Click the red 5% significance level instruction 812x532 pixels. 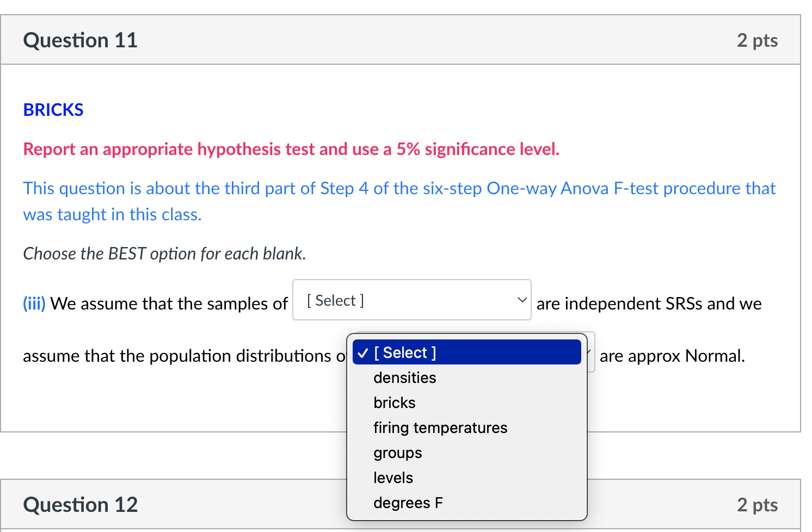[x=291, y=149]
